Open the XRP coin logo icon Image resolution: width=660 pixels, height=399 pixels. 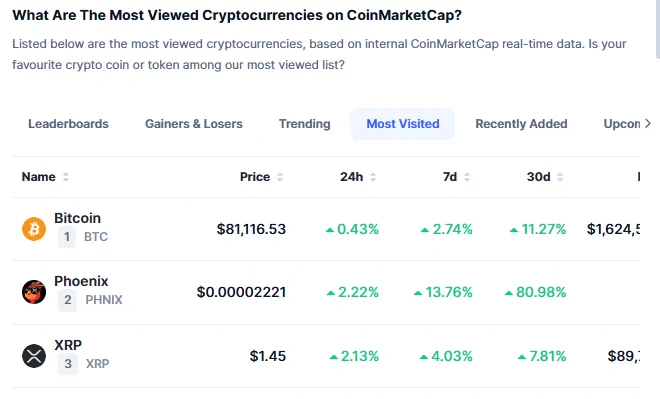point(34,356)
